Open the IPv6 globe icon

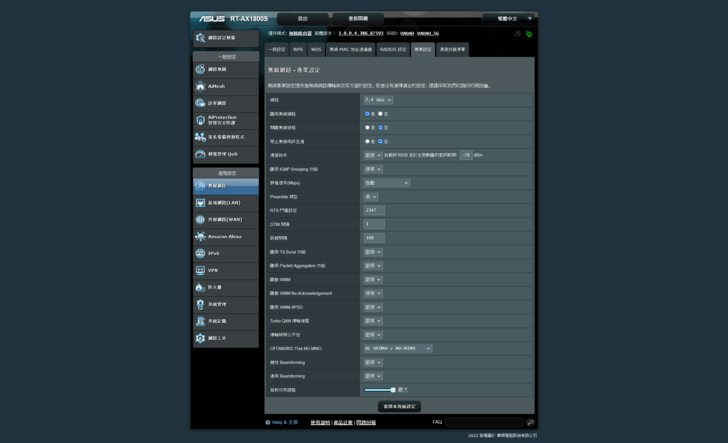[x=201, y=253]
